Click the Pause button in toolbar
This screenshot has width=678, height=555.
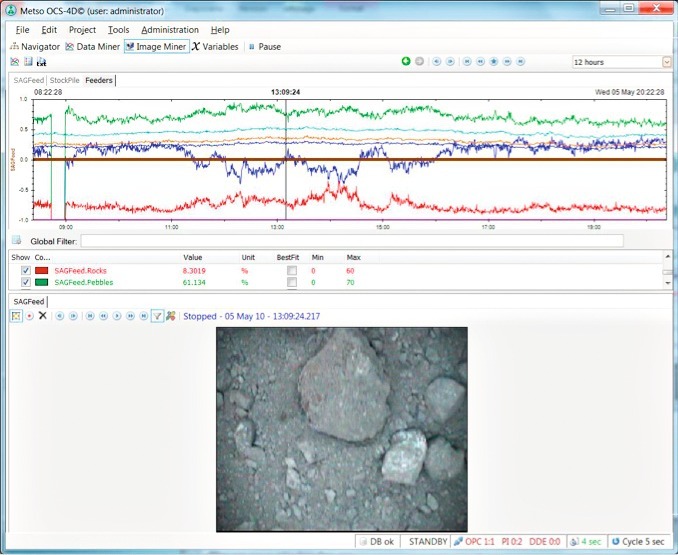point(265,46)
